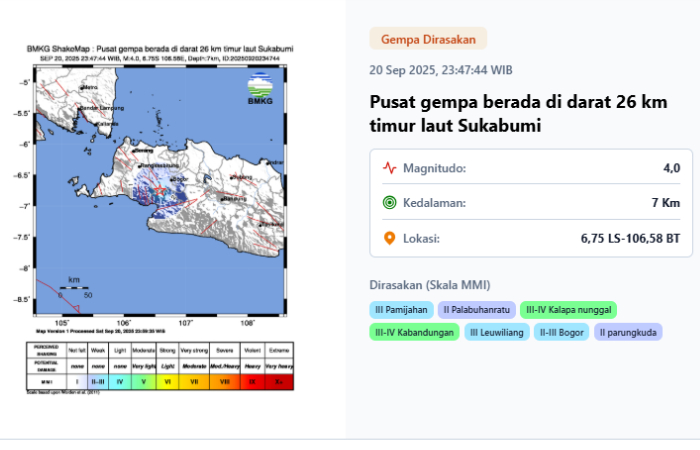Click the orange location pin icon
Screen dimensions: 700x450
point(389,238)
